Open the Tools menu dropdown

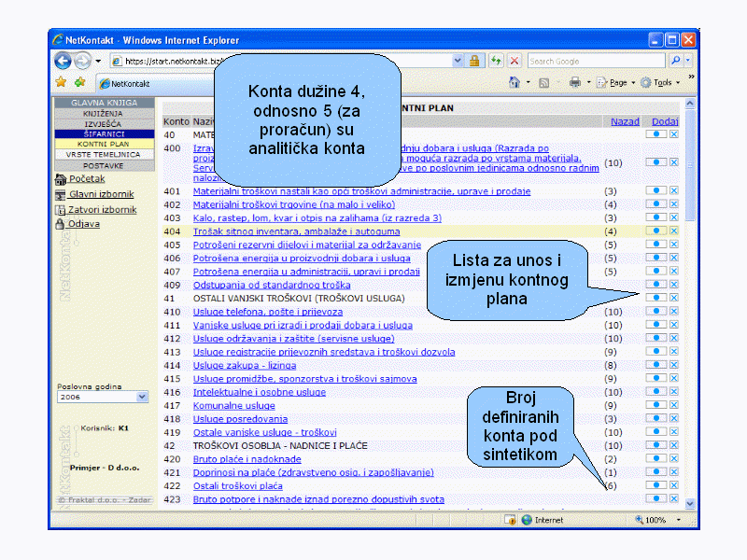pyautogui.click(x=660, y=82)
